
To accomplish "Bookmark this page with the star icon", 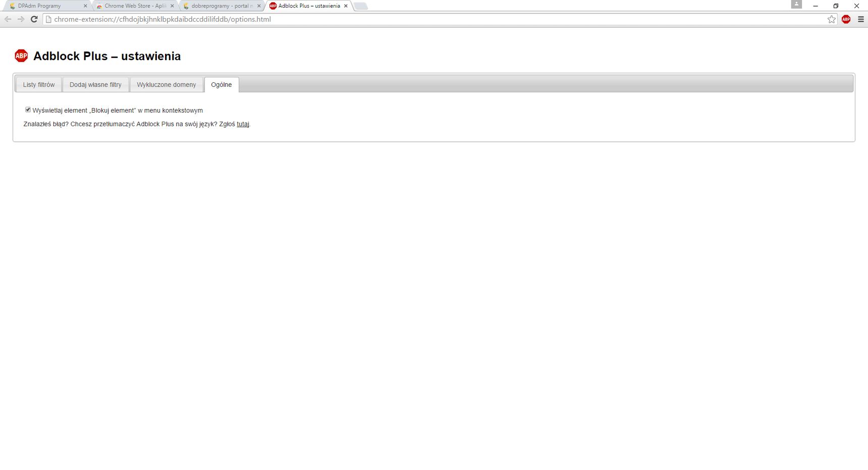I will [832, 19].
